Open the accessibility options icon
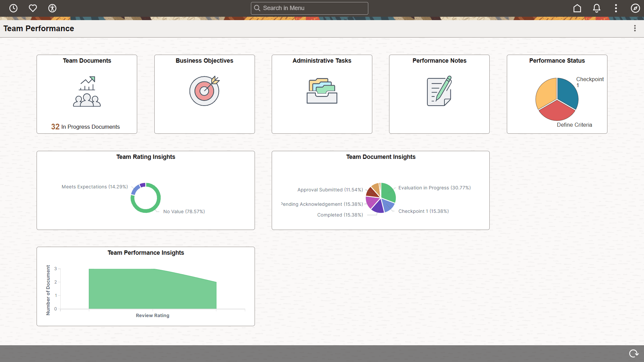 click(52, 8)
